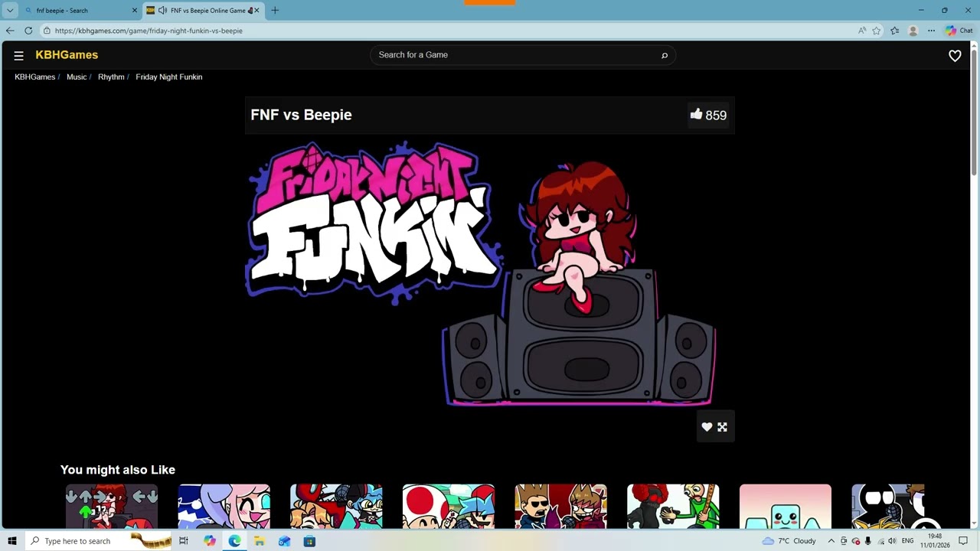
Task: View site information icon in address bar
Action: pyautogui.click(x=47, y=31)
